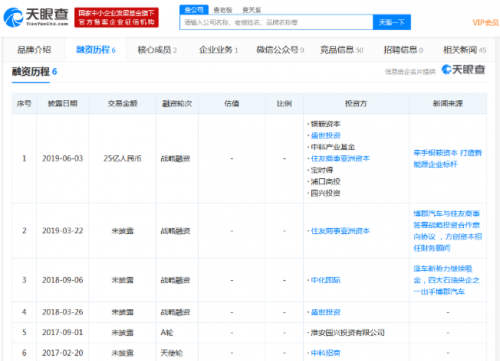
Task: Click the amount 25亿人民币
Action: 122,158
